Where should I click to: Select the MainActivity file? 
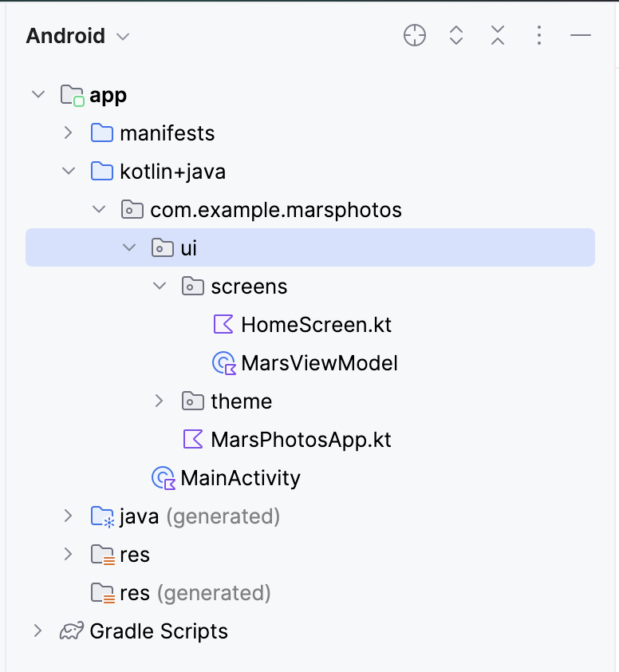click(x=239, y=477)
